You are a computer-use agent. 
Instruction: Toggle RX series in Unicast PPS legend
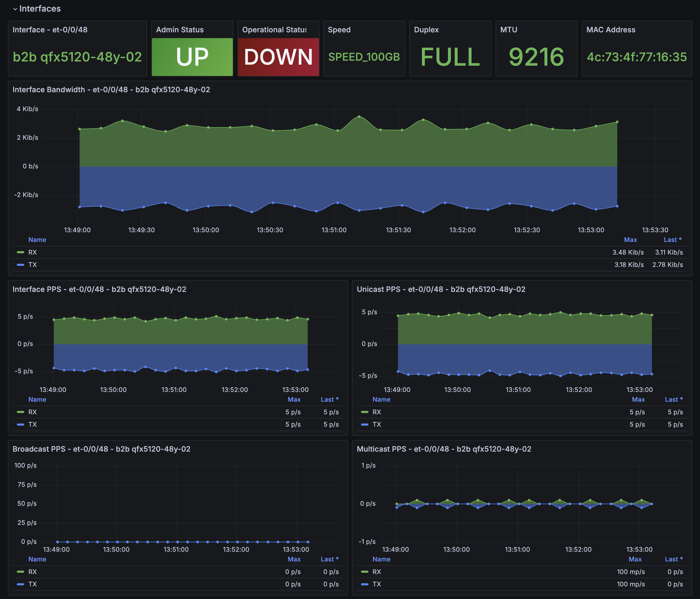click(x=377, y=412)
